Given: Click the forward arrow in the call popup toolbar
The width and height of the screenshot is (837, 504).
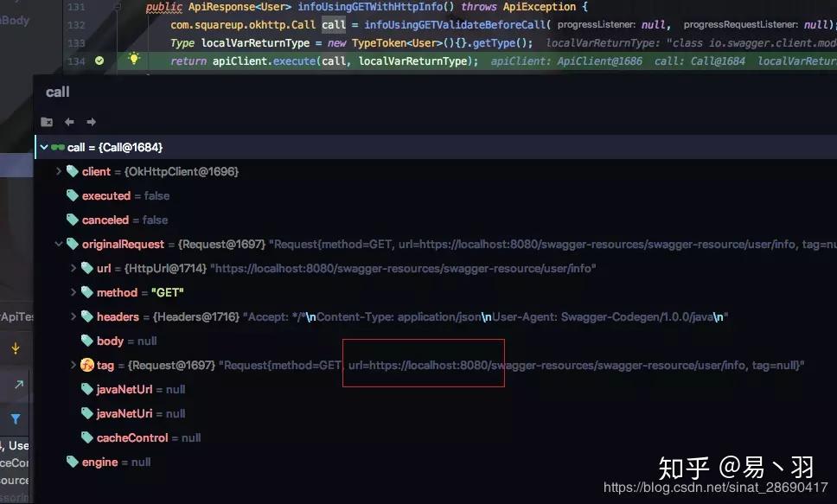Looking at the screenshot, I should coord(91,122).
